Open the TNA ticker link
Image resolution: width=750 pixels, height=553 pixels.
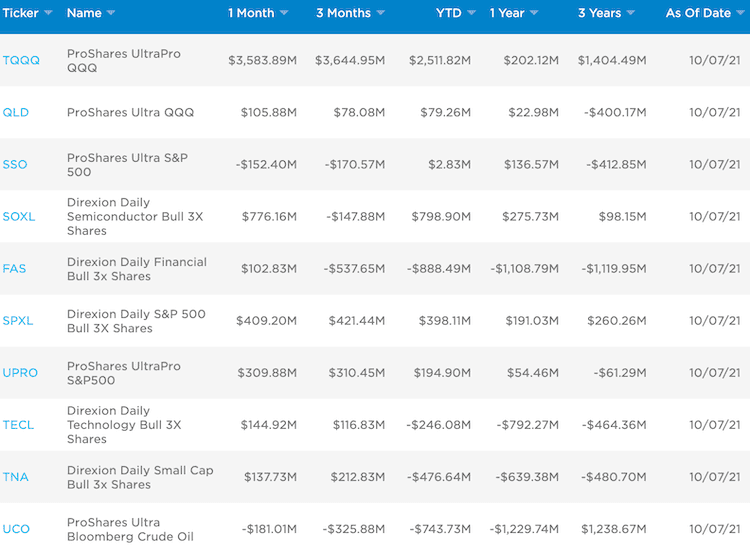15,477
